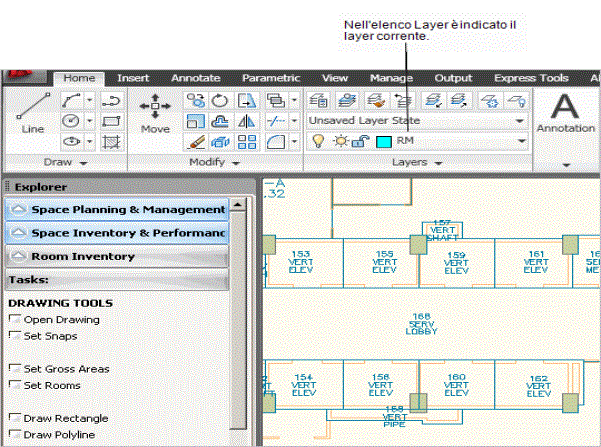Open the Express Tools tab
The image size is (601, 447).
tap(531, 78)
